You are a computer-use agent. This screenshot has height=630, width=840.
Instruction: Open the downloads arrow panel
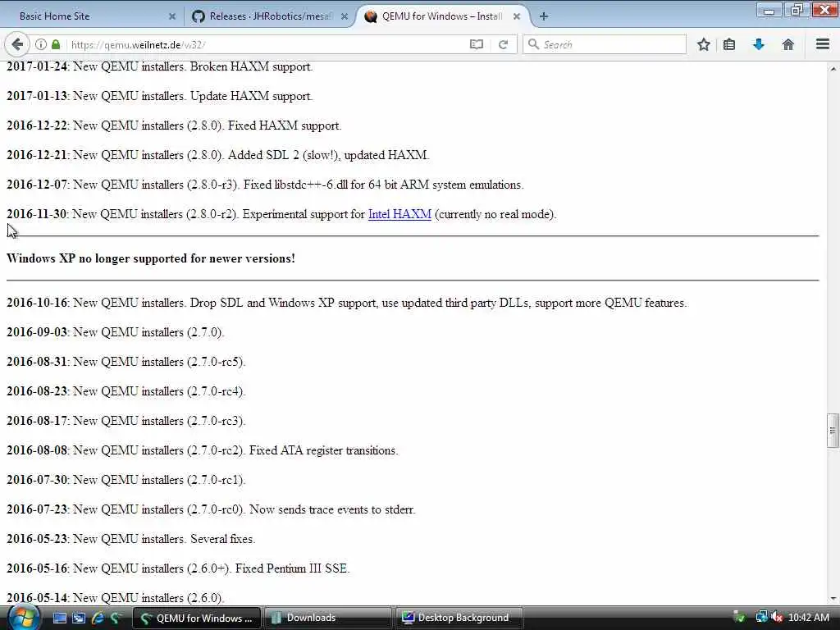pyautogui.click(x=758, y=44)
